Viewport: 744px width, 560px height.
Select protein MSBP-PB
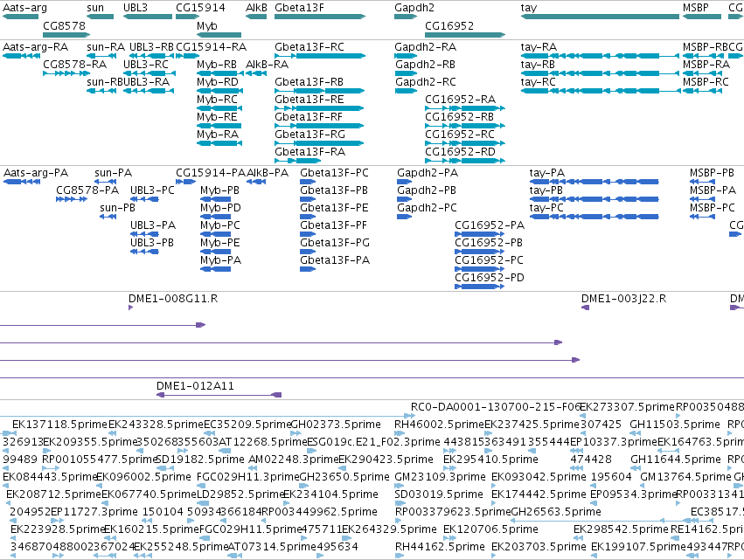[x=702, y=182]
